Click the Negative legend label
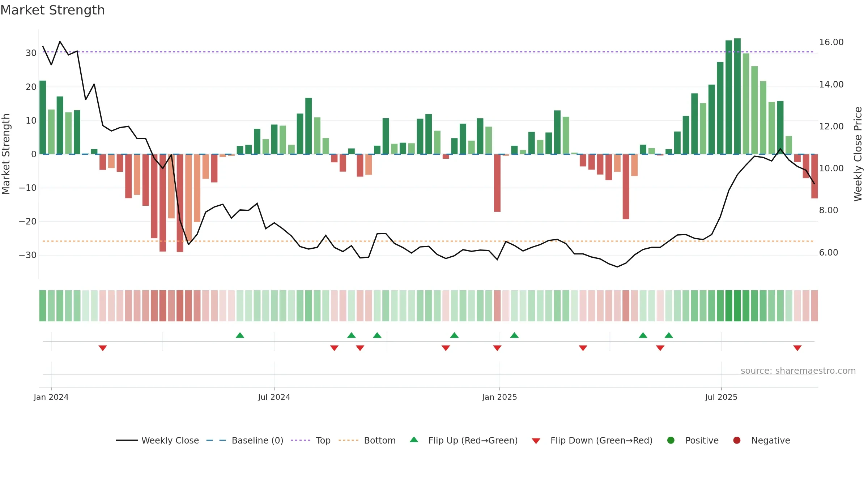The image size is (868, 488). coord(771,440)
